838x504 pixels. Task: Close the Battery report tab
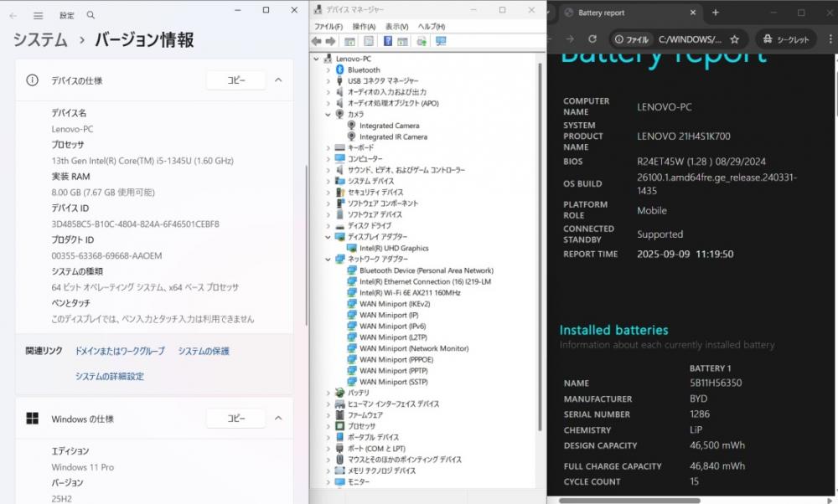[693, 13]
